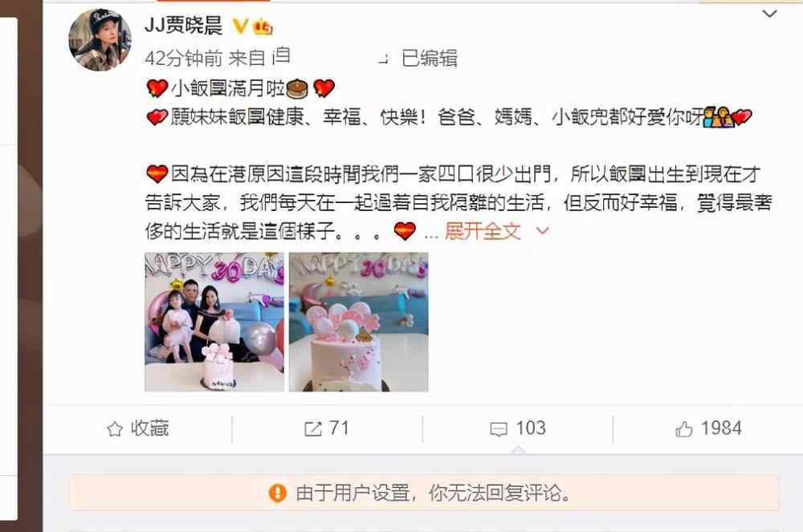Click the thumbs-up like icon
This screenshot has height=532, width=803.
click(x=683, y=428)
